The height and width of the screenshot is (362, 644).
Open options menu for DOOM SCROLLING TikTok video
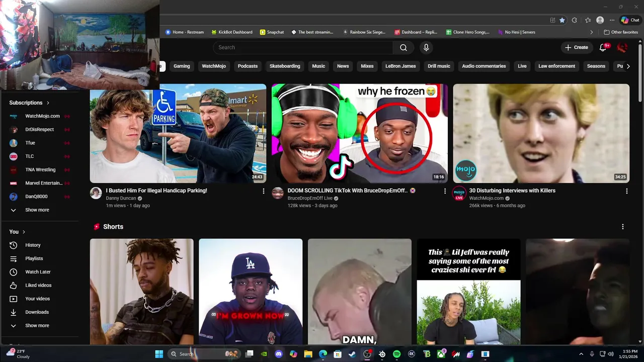(x=445, y=191)
